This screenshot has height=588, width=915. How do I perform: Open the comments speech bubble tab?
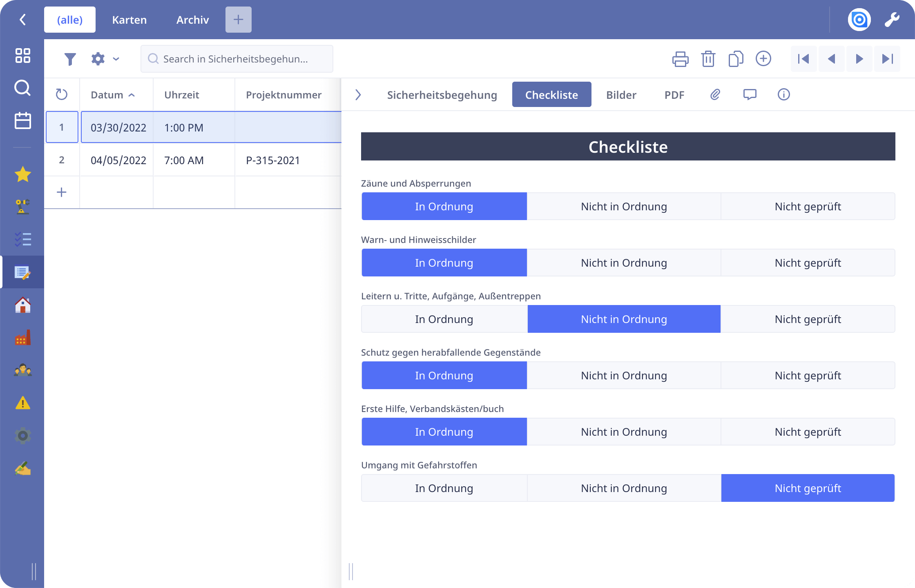pyautogui.click(x=750, y=95)
